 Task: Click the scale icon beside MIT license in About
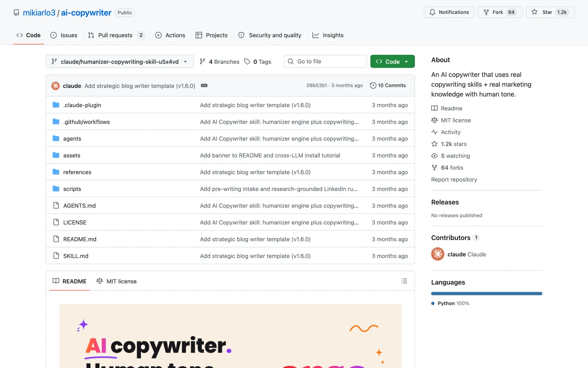coord(434,120)
